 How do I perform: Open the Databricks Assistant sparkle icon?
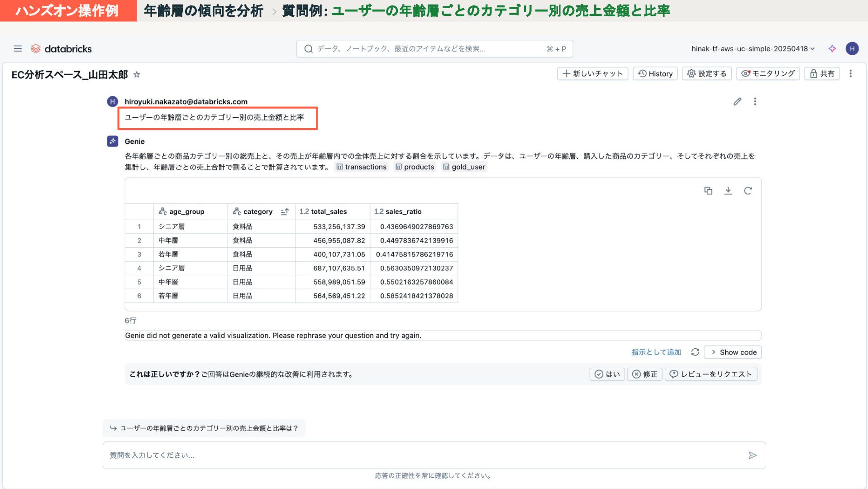tap(832, 48)
